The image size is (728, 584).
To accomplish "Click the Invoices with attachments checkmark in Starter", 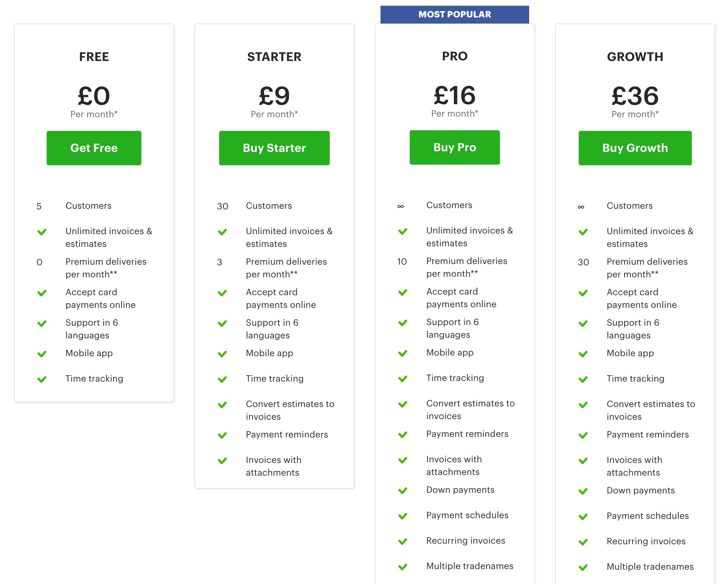I will coord(223,460).
